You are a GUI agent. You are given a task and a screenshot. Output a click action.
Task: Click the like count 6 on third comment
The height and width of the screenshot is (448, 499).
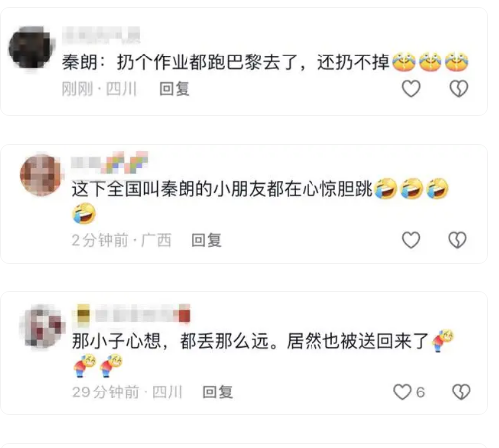pyautogui.click(x=420, y=392)
